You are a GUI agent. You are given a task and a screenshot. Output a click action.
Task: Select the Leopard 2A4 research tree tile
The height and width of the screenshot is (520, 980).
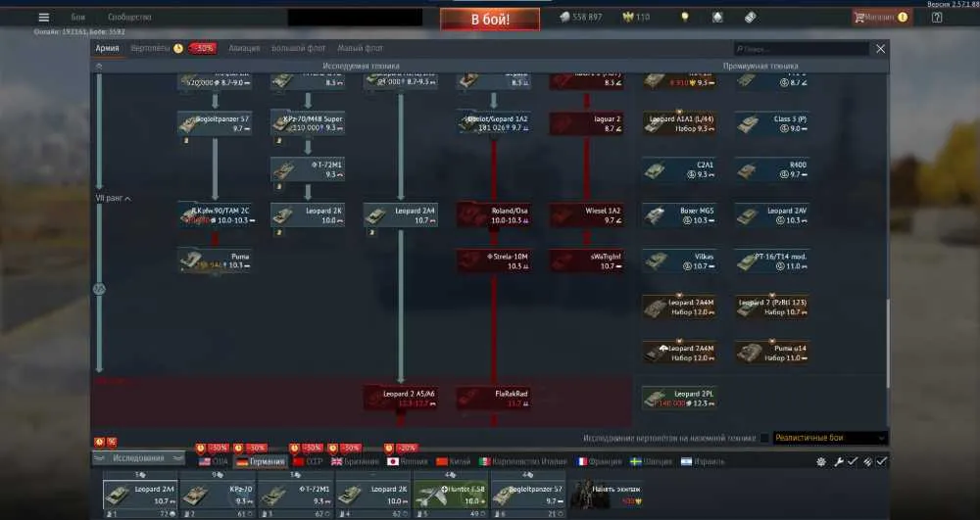coord(401,215)
